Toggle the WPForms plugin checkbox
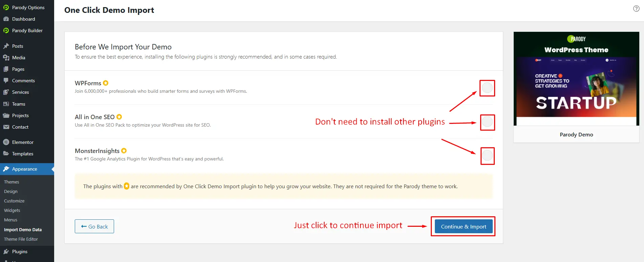 tap(487, 88)
